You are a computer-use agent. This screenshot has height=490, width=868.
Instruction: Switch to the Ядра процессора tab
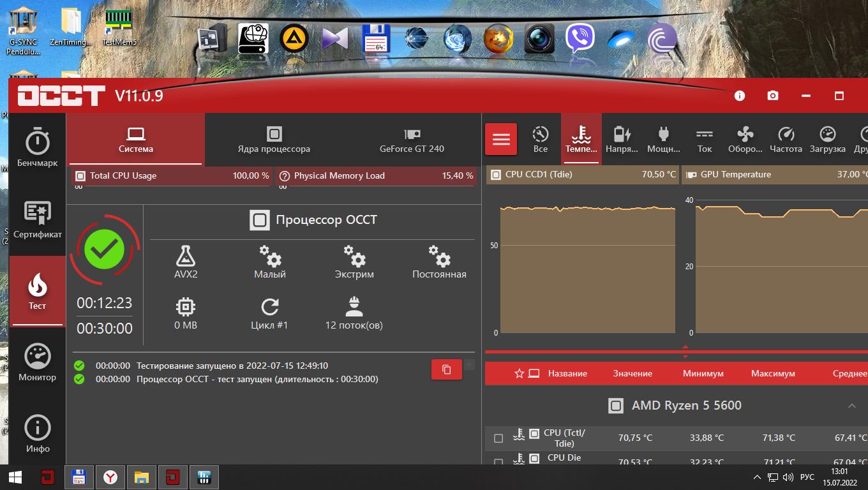pos(274,140)
